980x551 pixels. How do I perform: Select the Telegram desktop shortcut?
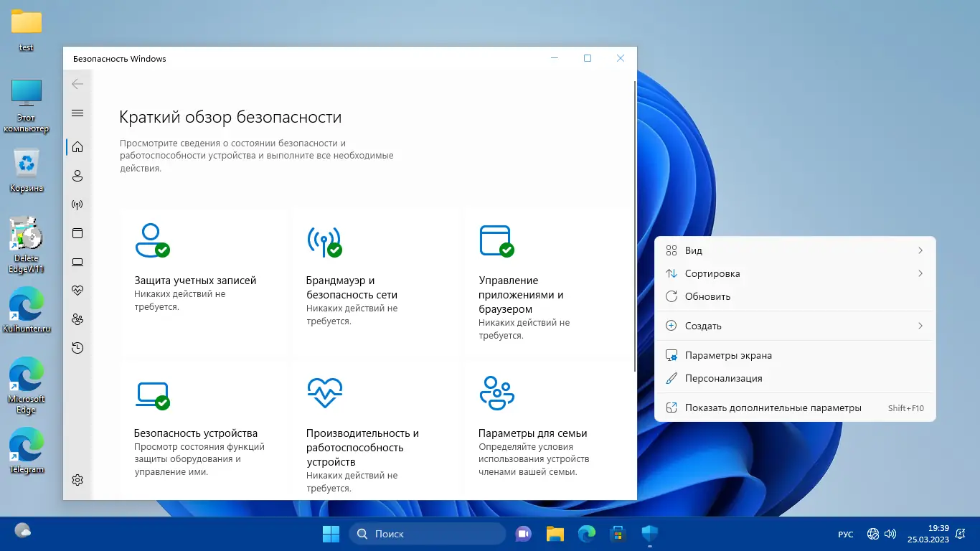point(27,451)
